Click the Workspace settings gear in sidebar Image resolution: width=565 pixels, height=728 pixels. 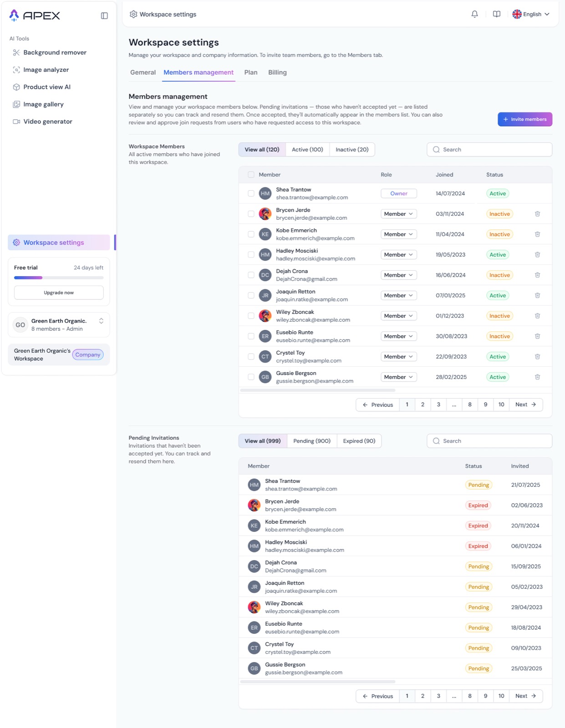point(16,243)
